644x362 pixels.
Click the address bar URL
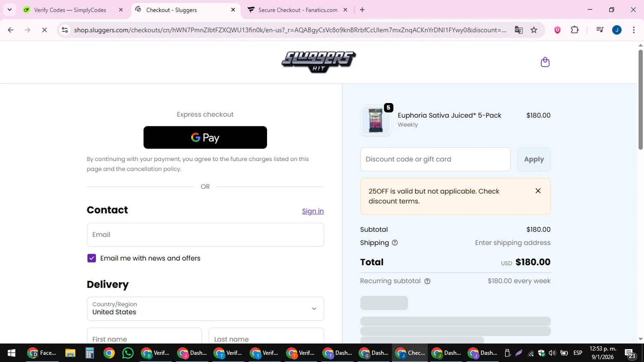290,30
